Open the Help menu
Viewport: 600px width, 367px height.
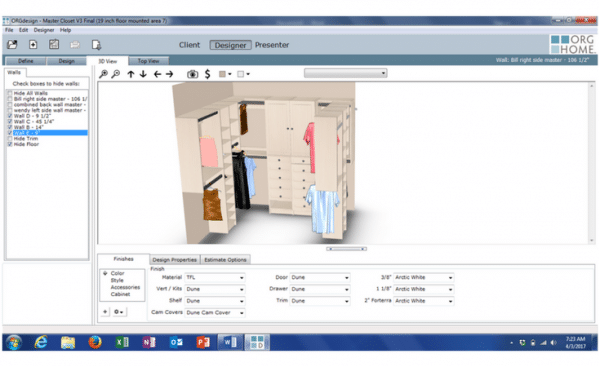pyautogui.click(x=65, y=30)
